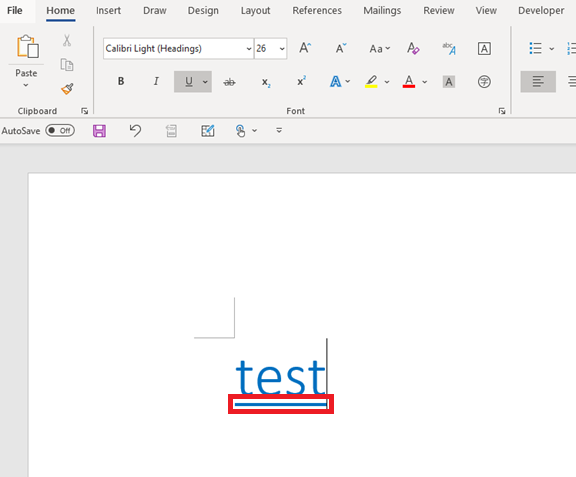The height and width of the screenshot is (477, 576).
Task: Decrease font size with Shrink Font
Action: 341,48
